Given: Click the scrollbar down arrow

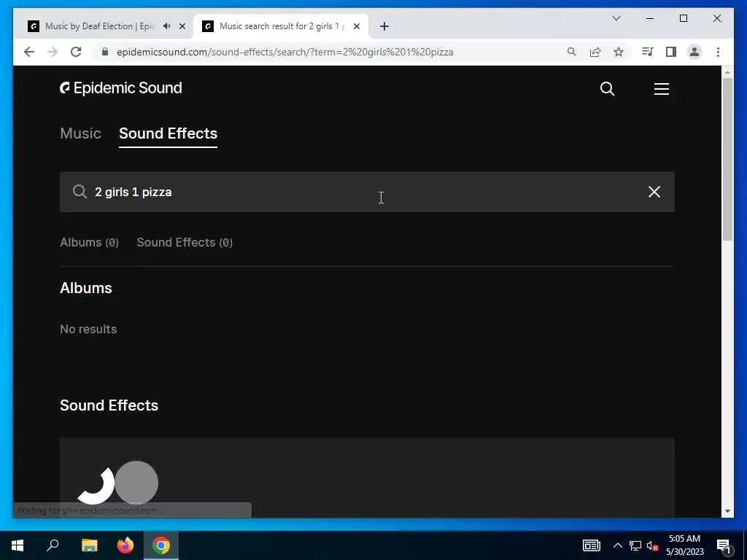Looking at the screenshot, I should click(727, 511).
